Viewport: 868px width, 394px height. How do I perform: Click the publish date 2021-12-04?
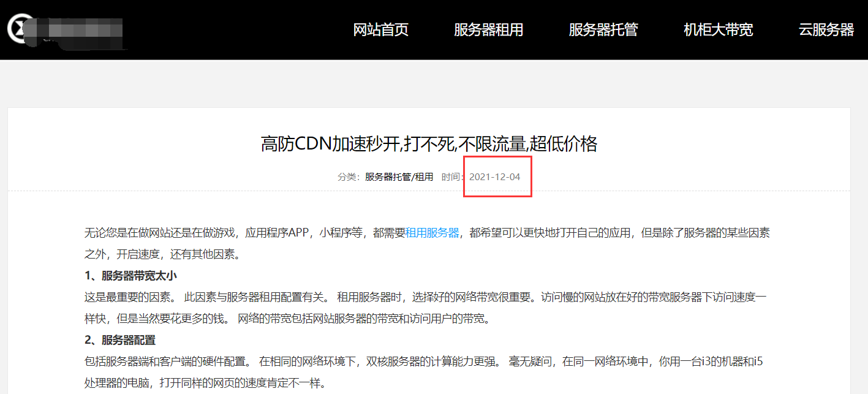tap(494, 177)
